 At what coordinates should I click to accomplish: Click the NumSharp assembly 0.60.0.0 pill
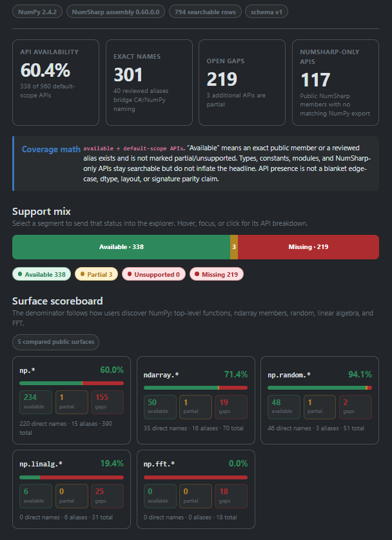(115, 12)
